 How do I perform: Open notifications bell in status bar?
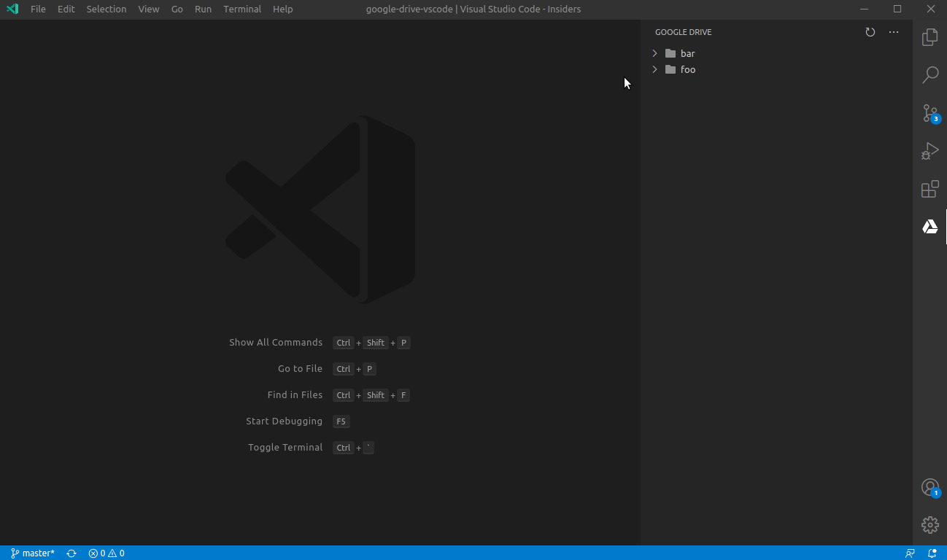(x=932, y=553)
